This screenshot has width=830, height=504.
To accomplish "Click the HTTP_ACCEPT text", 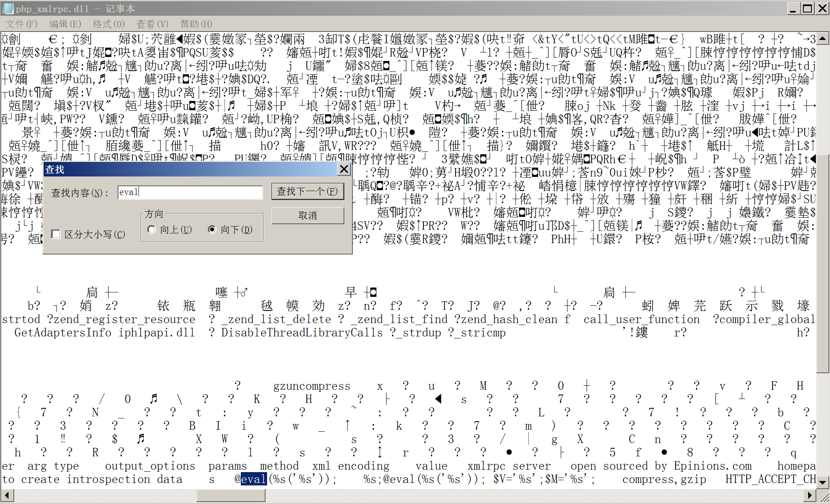I will pyautogui.click(x=761, y=479).
